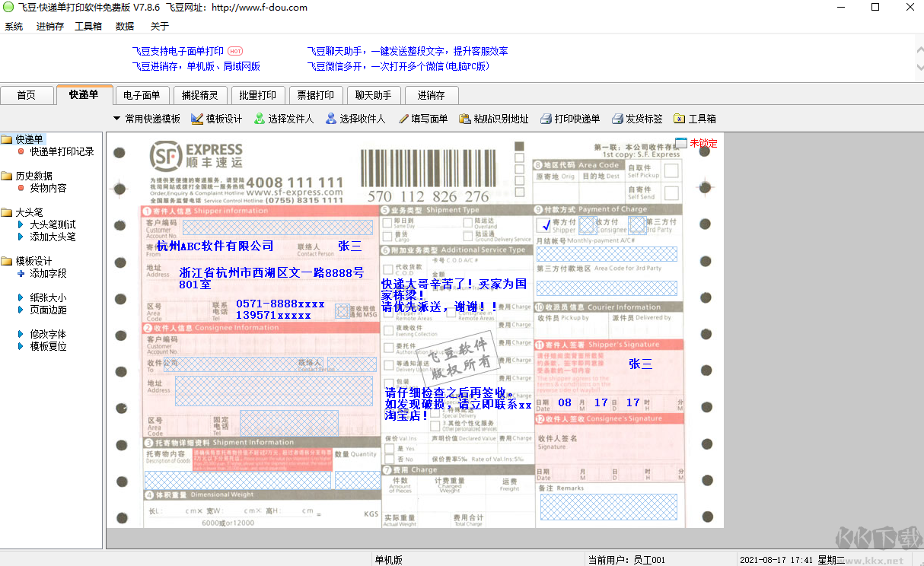Open 发货标签 in the toolbar
The width and height of the screenshot is (924, 566).
[x=637, y=119]
